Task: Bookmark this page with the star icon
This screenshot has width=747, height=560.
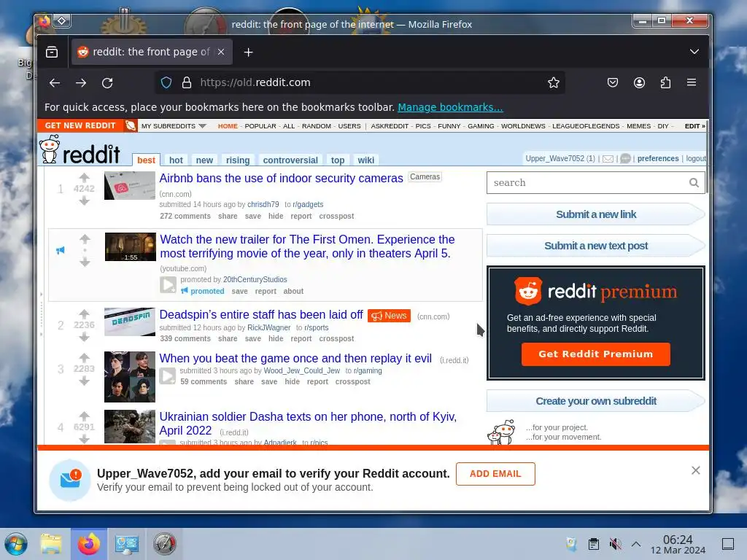Action: [x=553, y=83]
